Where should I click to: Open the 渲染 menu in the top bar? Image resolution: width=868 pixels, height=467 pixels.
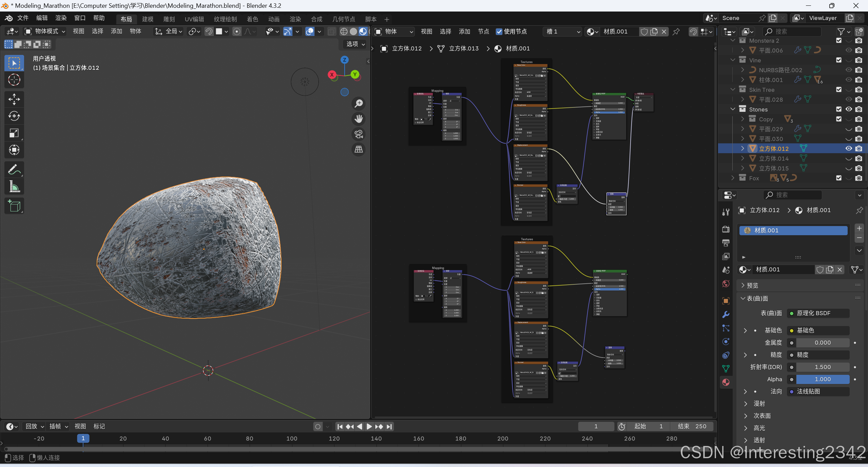(61, 18)
